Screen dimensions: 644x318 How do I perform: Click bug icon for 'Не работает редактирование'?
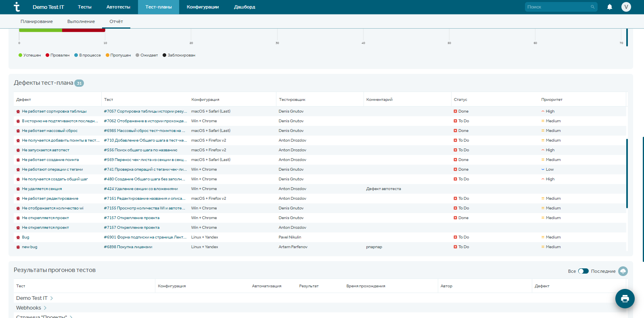(x=18, y=199)
